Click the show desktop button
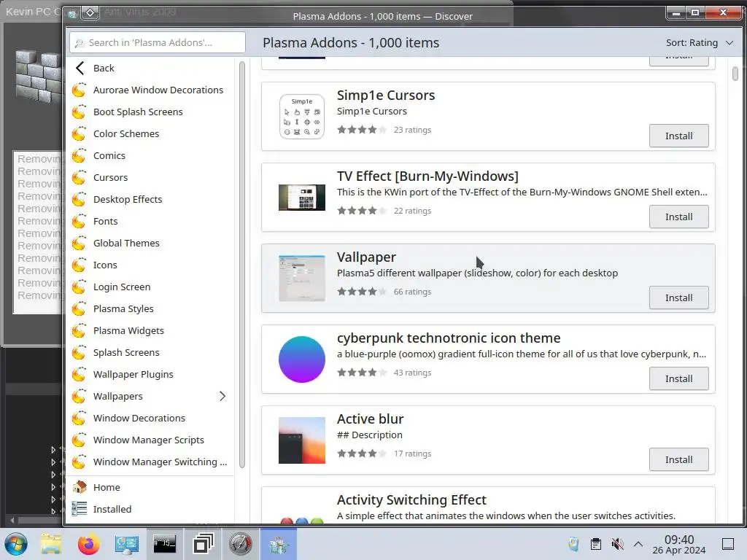This screenshot has height=560, width=747. pyautogui.click(x=728, y=544)
